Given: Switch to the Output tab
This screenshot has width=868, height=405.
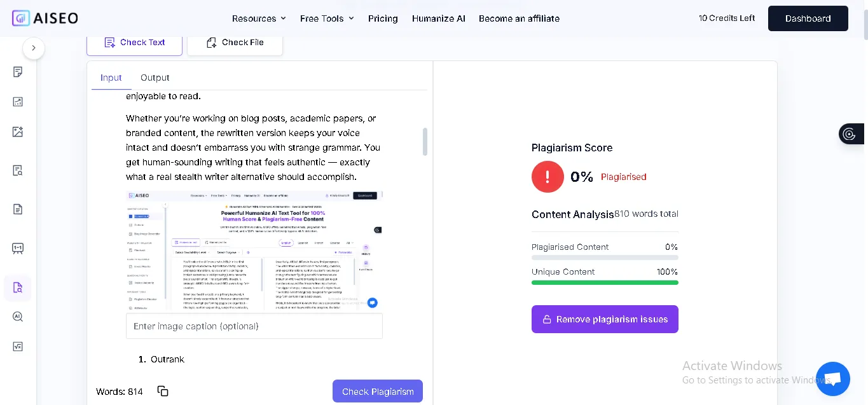Looking at the screenshot, I should [x=155, y=78].
